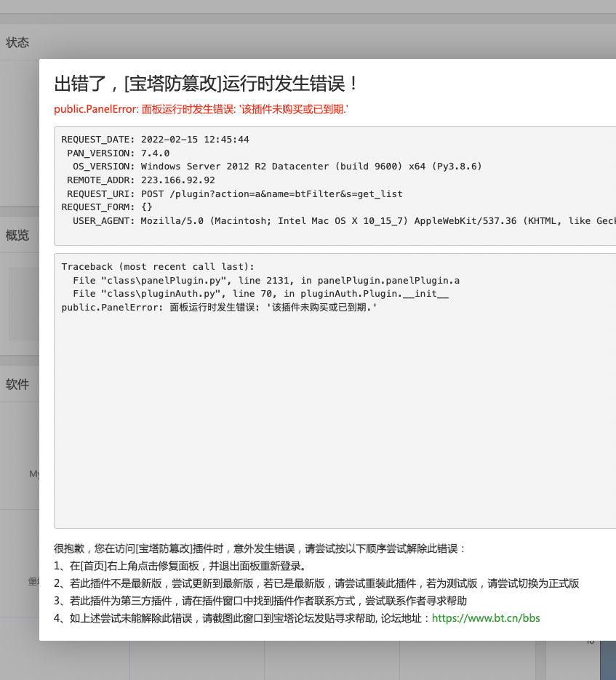Click the REQUEST_URI POST /plugin line
This screenshot has width=616, height=680.
[x=235, y=194]
